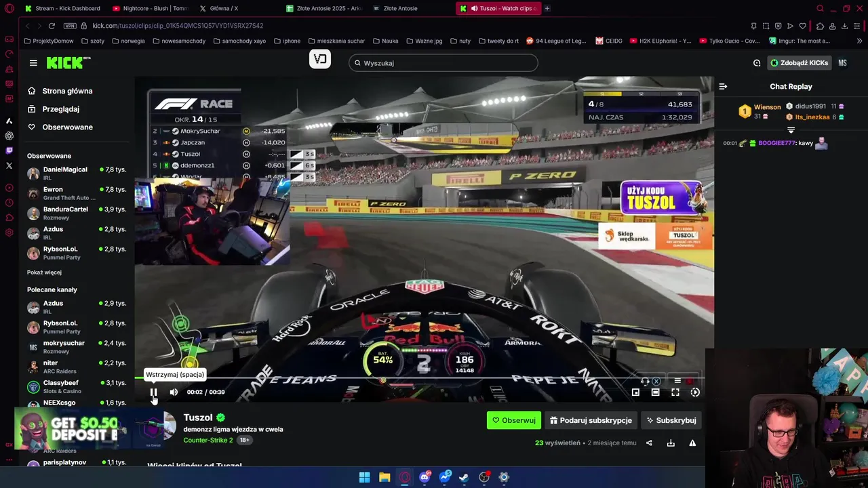Enable theater mode on the player

pos(655,392)
